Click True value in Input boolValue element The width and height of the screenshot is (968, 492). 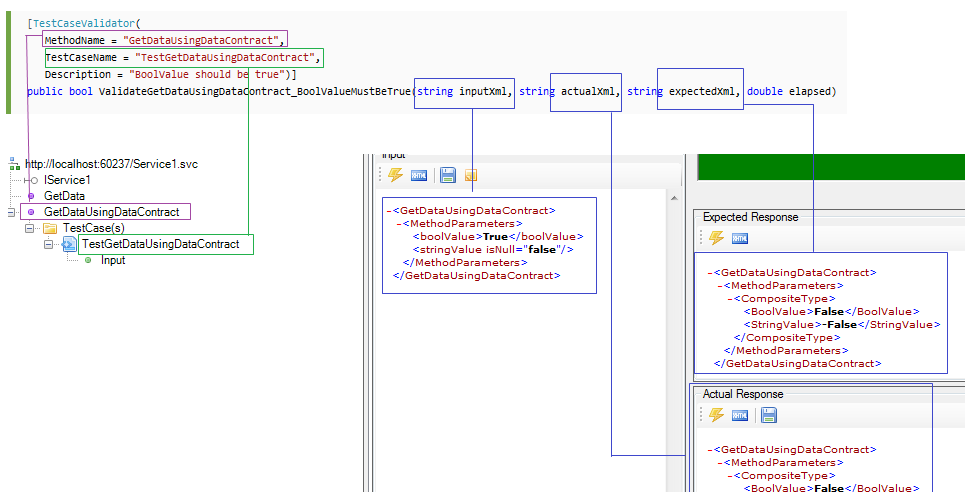pyautogui.click(x=495, y=236)
